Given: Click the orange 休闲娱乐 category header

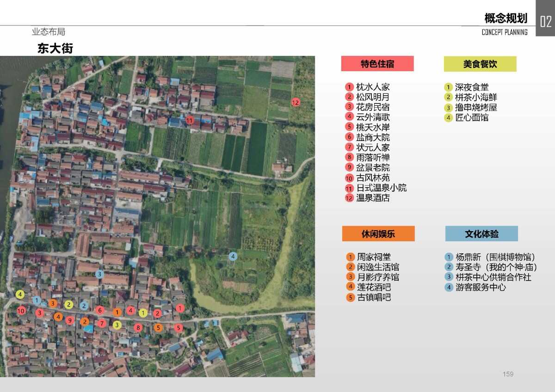Looking at the screenshot, I should coord(378,234).
